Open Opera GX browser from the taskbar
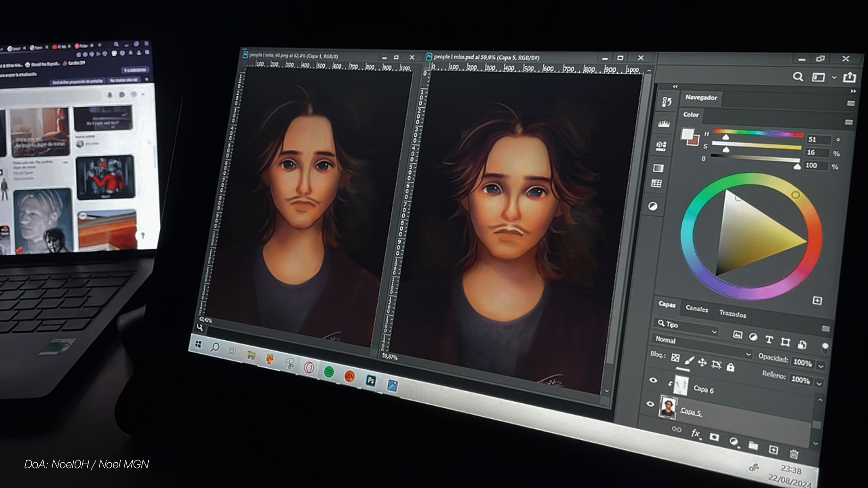The image size is (868, 488). pyautogui.click(x=309, y=367)
